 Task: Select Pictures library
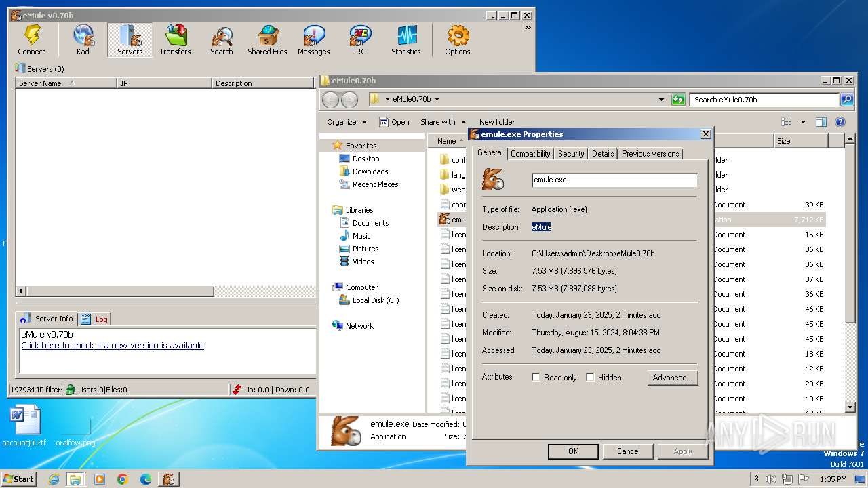pos(366,249)
